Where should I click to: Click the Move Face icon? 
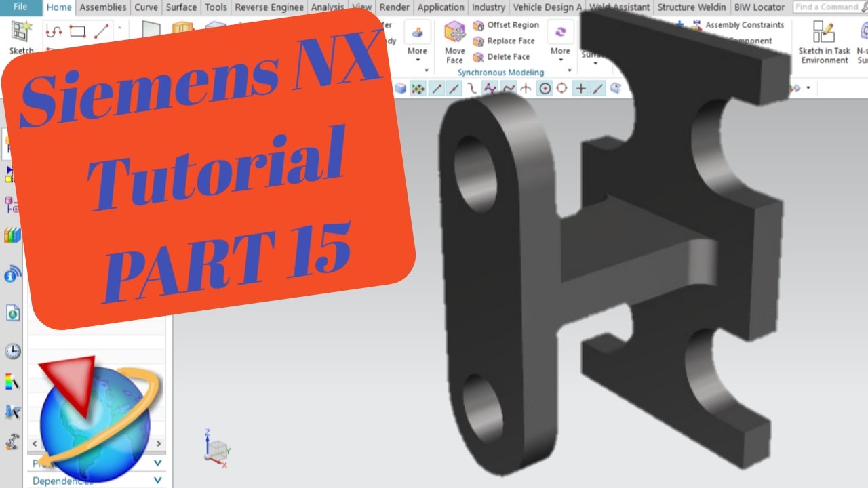(x=454, y=42)
